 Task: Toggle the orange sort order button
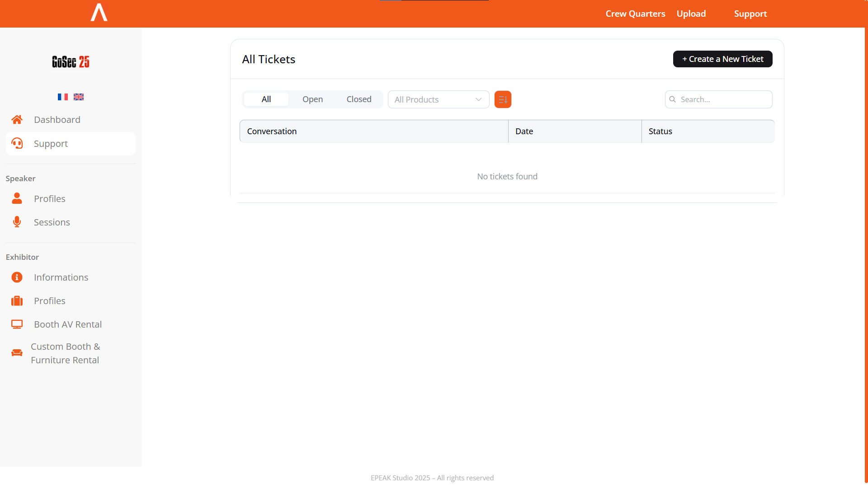503,99
